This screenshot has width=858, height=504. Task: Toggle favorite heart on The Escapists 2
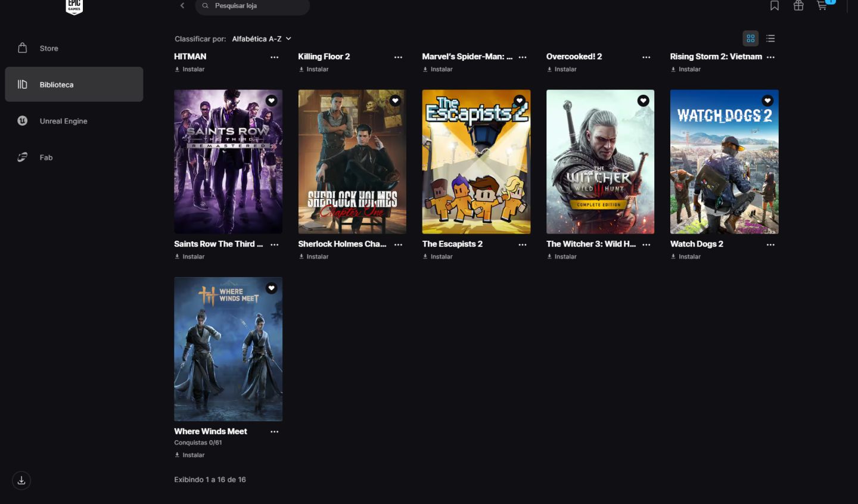click(520, 101)
